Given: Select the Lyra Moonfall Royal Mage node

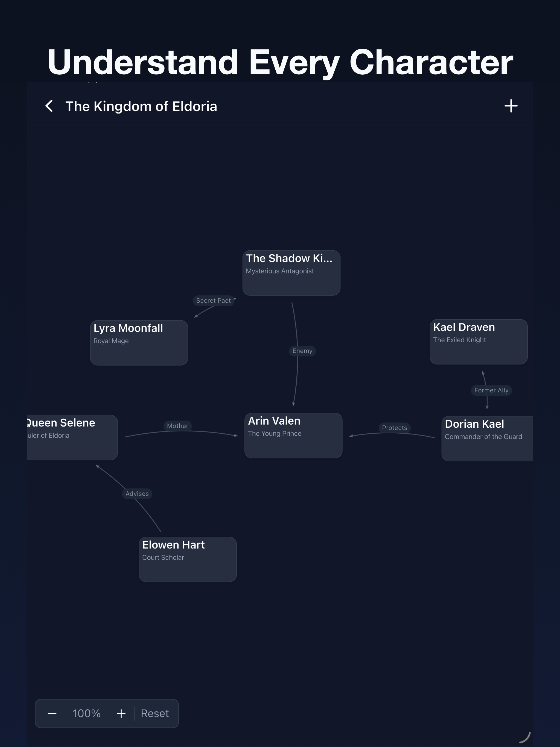Looking at the screenshot, I should click(139, 342).
